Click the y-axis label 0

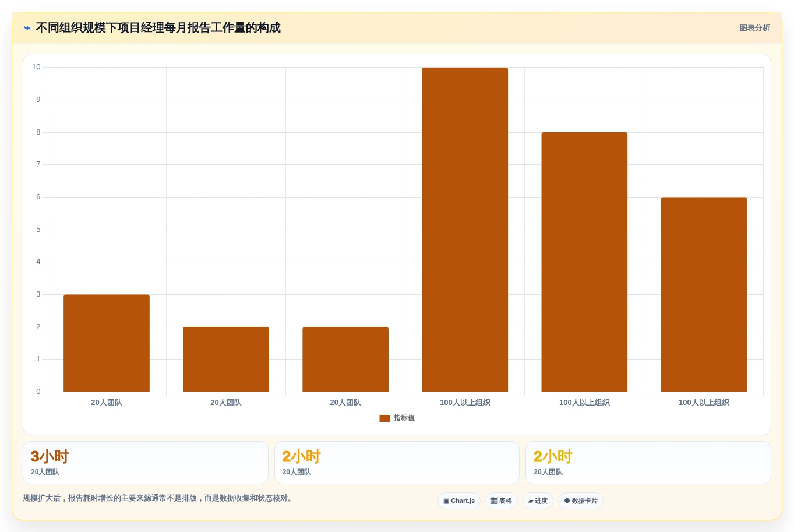pos(38,392)
